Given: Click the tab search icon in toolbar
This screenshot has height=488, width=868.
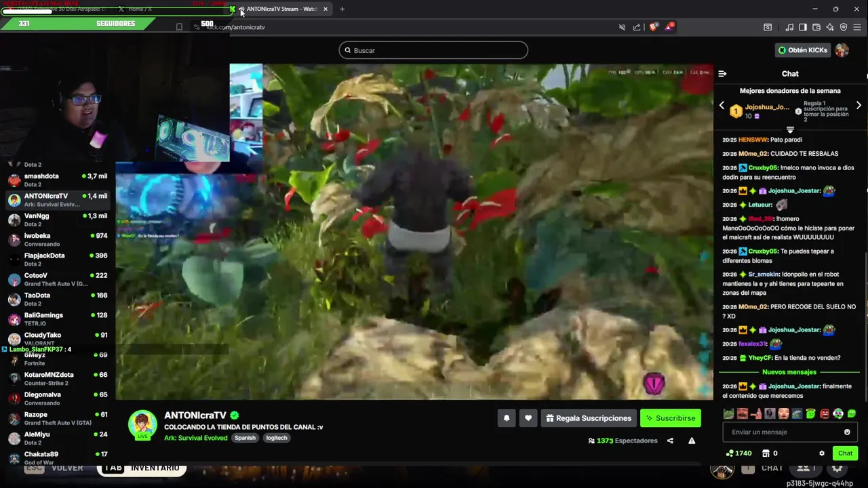Looking at the screenshot, I should pyautogui.click(x=768, y=27).
